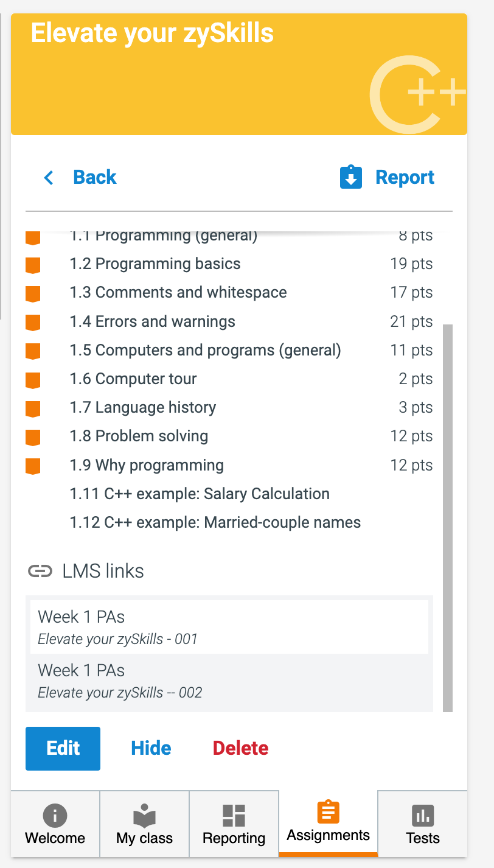494x868 pixels.
Task: Click the red Delete link
Action: tap(240, 748)
